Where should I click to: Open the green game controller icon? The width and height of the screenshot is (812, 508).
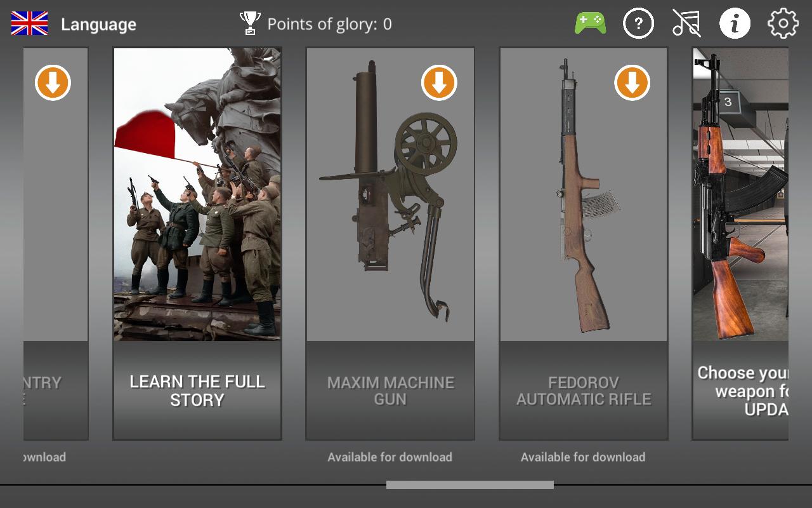(590, 23)
